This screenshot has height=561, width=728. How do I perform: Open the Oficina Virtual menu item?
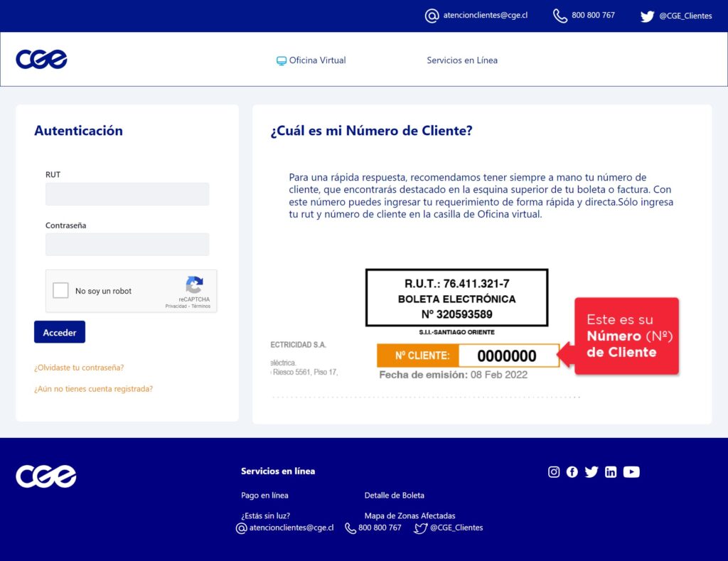tap(311, 60)
